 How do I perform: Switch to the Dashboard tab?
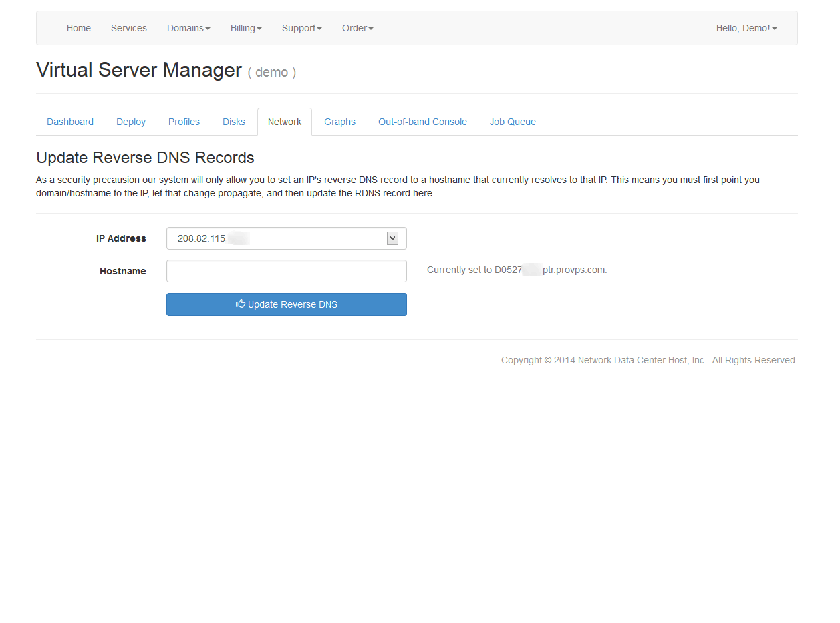(70, 122)
